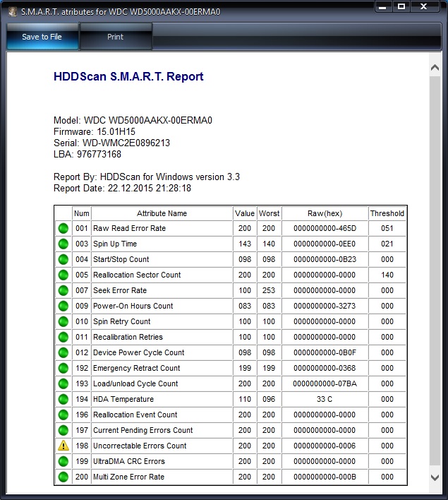Screen dimensions: 448x500
Task: Click the Num column header
Action: tap(82, 213)
